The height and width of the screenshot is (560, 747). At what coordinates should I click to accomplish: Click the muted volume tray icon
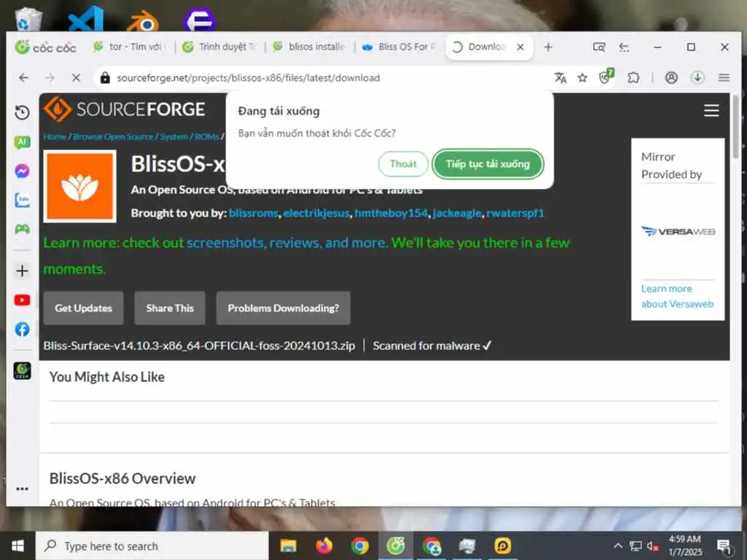click(652, 546)
